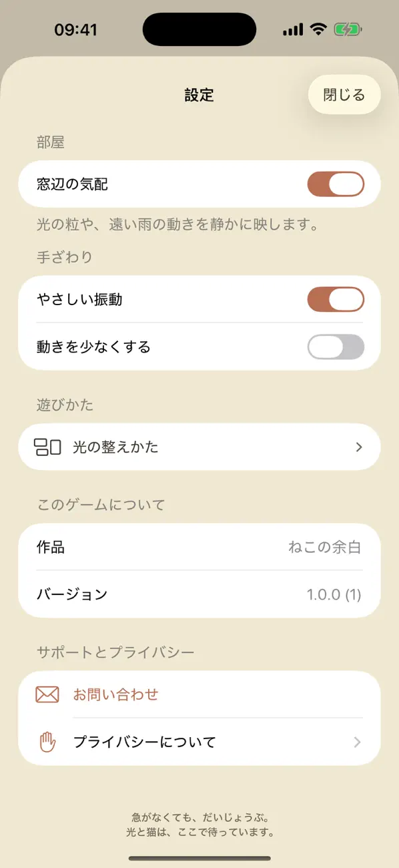Open the プライバシーについて row
This screenshot has width=399, height=868.
coord(199,742)
